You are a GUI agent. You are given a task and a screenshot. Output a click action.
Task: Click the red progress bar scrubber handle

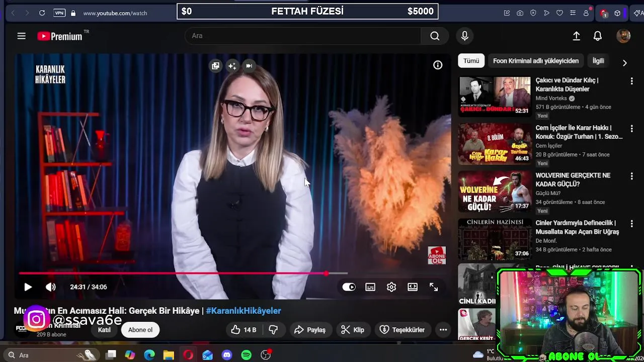327,274
